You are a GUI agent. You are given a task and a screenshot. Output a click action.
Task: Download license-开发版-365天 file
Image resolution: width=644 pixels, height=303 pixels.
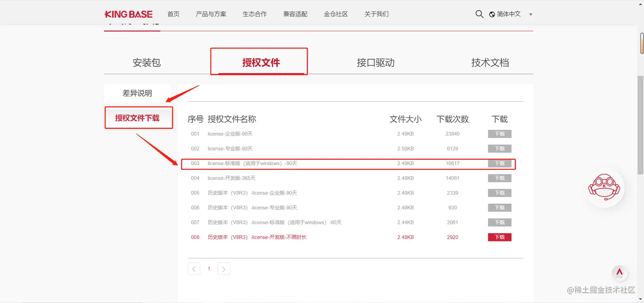click(500, 178)
